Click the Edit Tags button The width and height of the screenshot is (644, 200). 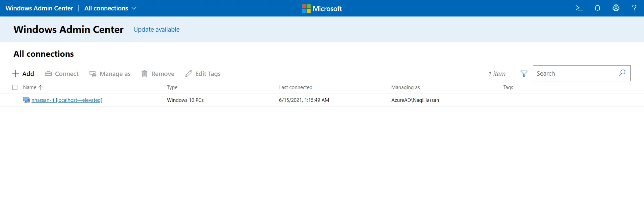[x=203, y=74]
